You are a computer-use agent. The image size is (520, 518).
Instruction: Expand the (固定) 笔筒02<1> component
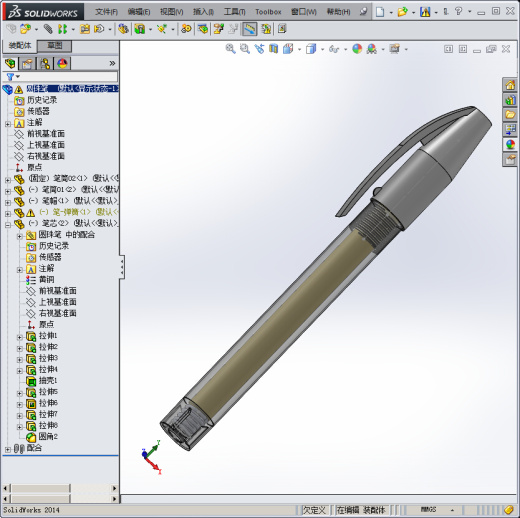pyautogui.click(x=8, y=180)
